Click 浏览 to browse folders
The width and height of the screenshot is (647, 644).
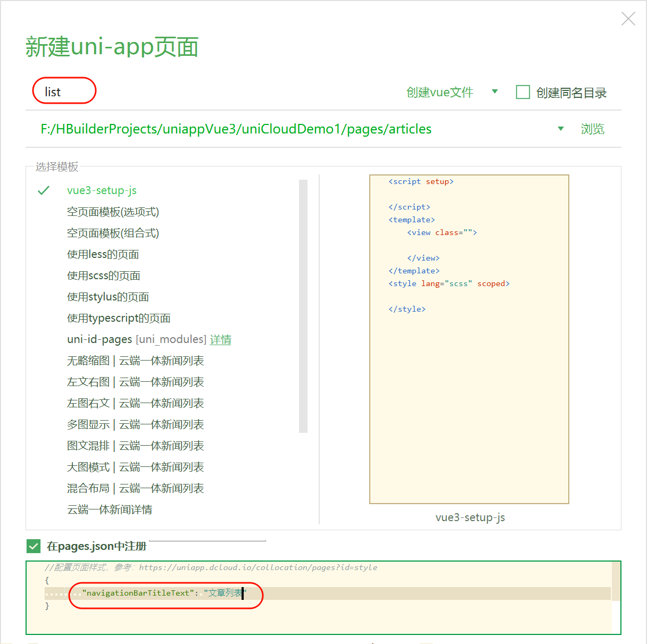592,128
